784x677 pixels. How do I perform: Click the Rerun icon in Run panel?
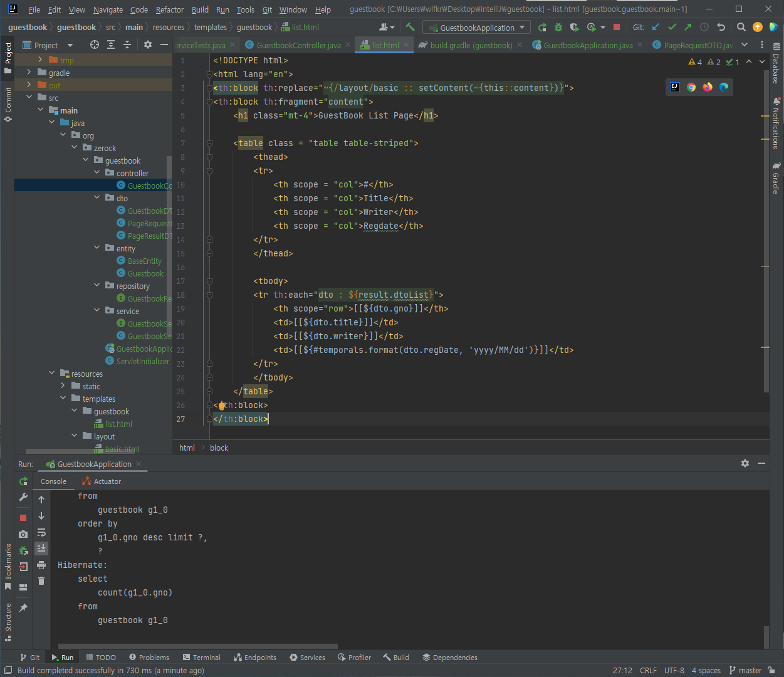tap(23, 481)
